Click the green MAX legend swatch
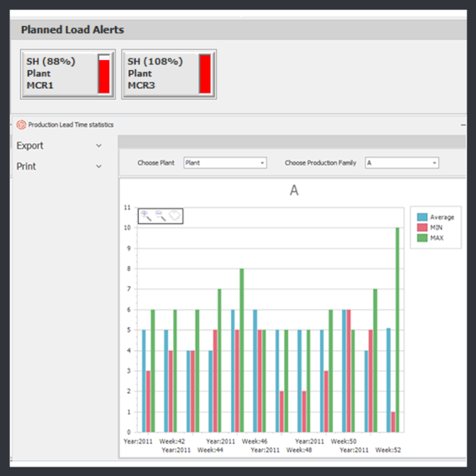The image size is (476, 476). pyautogui.click(x=421, y=237)
